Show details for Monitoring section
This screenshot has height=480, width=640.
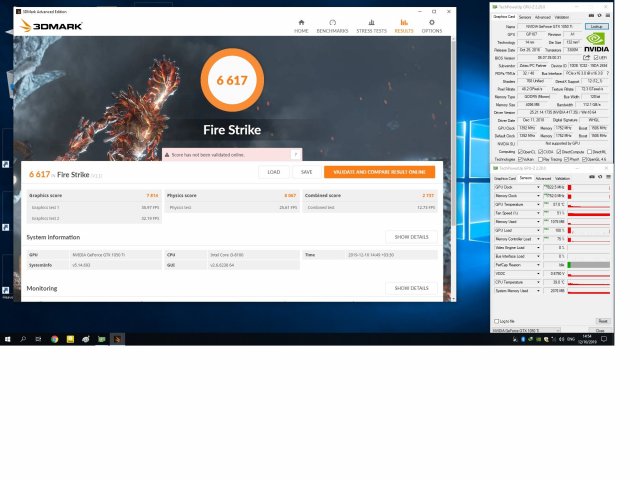click(411, 288)
